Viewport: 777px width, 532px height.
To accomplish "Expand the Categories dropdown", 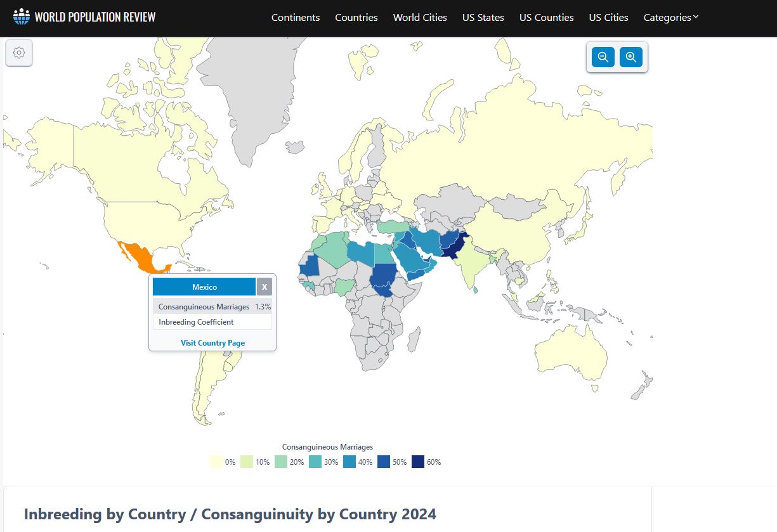I will click(671, 18).
